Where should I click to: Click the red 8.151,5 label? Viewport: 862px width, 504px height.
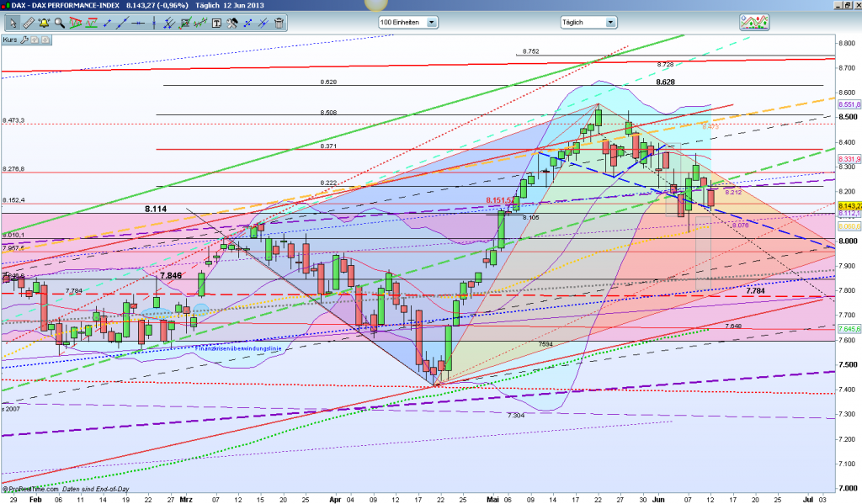pos(500,200)
